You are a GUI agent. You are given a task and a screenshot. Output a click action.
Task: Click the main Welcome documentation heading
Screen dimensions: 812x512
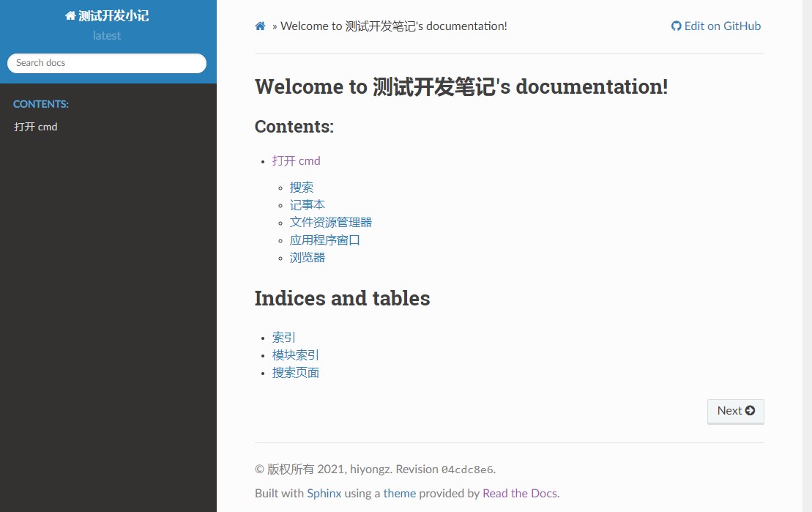click(461, 86)
